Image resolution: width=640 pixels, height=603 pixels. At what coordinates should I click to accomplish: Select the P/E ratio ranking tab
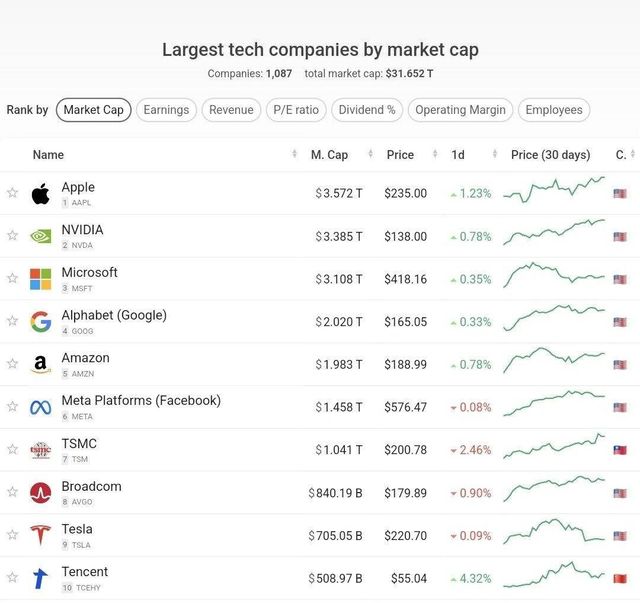tap(294, 110)
